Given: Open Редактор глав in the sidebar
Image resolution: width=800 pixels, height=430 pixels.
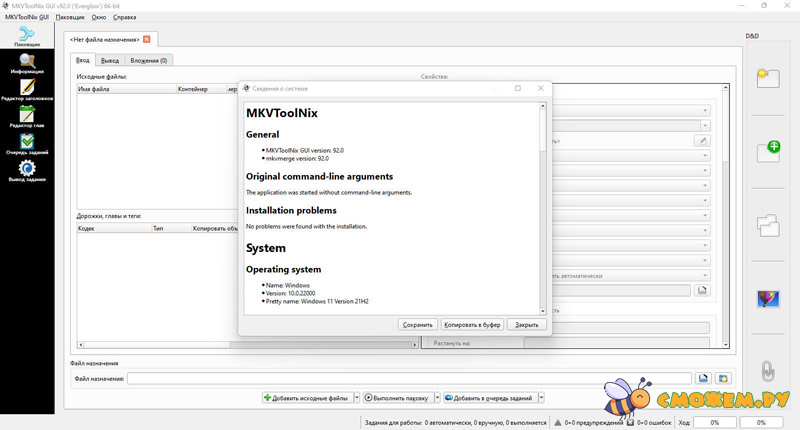Looking at the screenshot, I should click(27, 117).
